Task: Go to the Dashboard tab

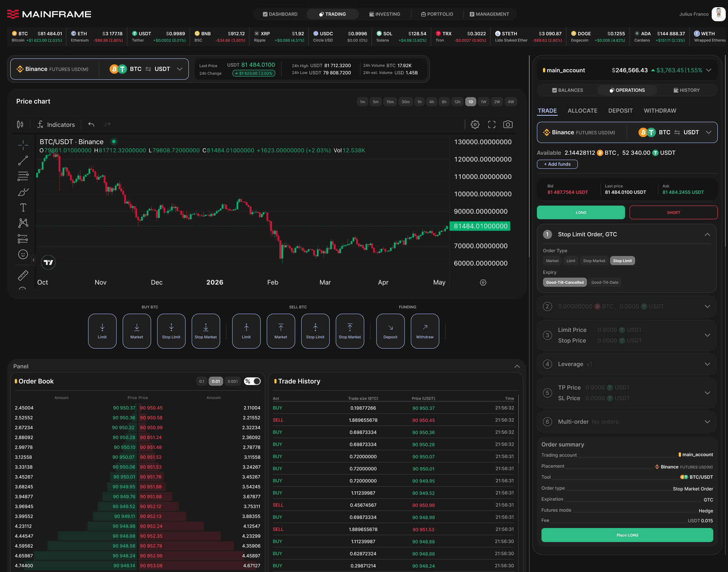Action: (280, 14)
